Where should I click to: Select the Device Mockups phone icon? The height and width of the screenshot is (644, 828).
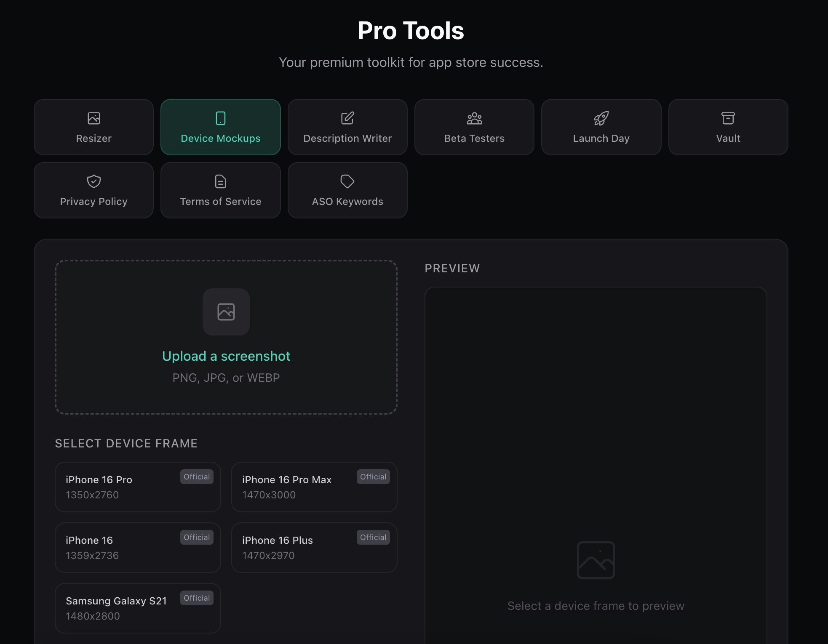coord(221,118)
